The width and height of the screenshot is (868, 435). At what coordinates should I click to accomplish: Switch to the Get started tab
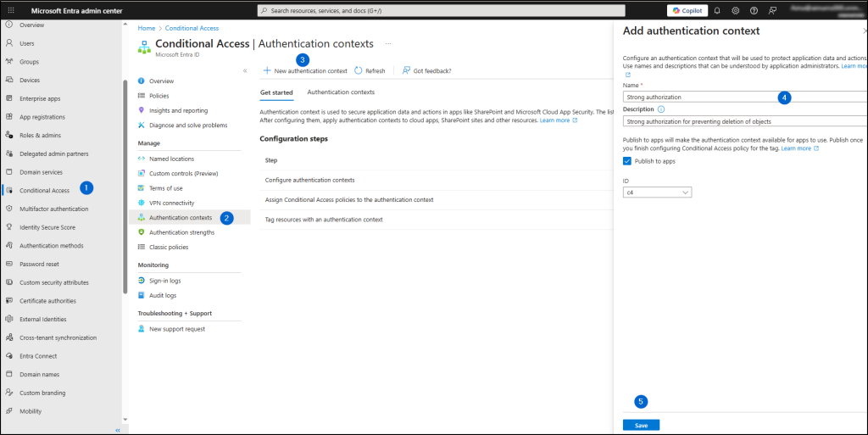tap(276, 92)
